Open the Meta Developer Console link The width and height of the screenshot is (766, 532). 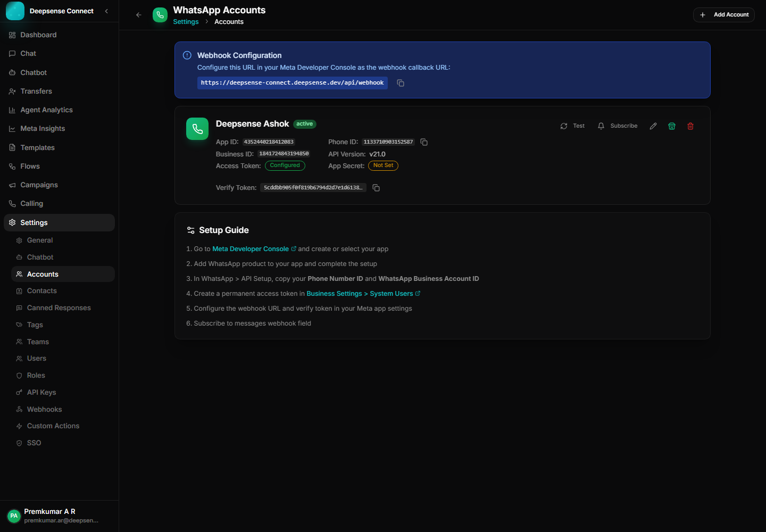coord(251,248)
